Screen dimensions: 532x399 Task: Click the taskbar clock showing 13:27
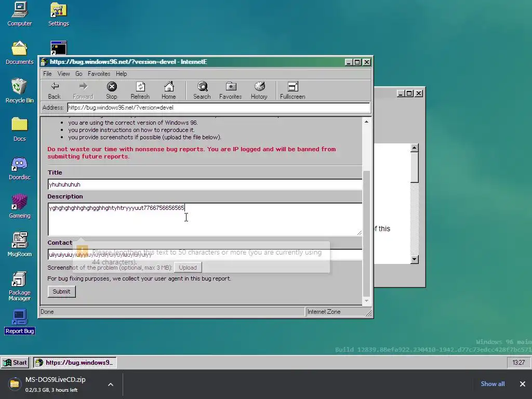tap(518, 362)
